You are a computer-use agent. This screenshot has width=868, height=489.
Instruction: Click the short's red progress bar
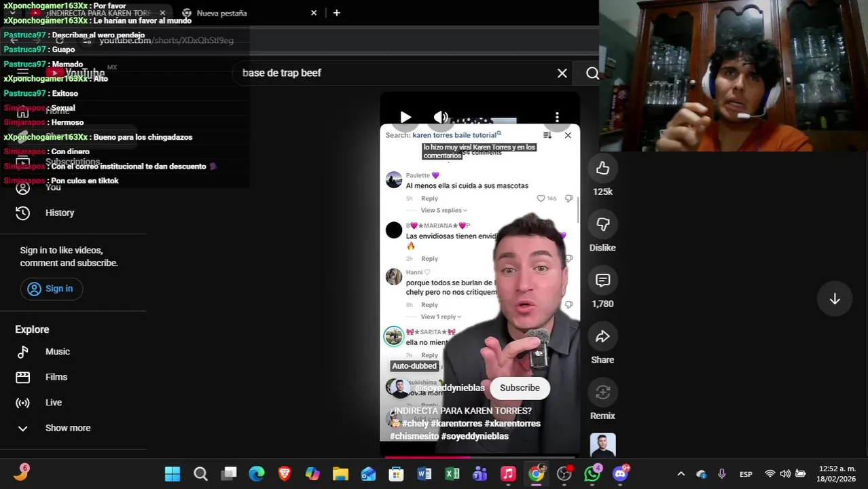(x=480, y=457)
